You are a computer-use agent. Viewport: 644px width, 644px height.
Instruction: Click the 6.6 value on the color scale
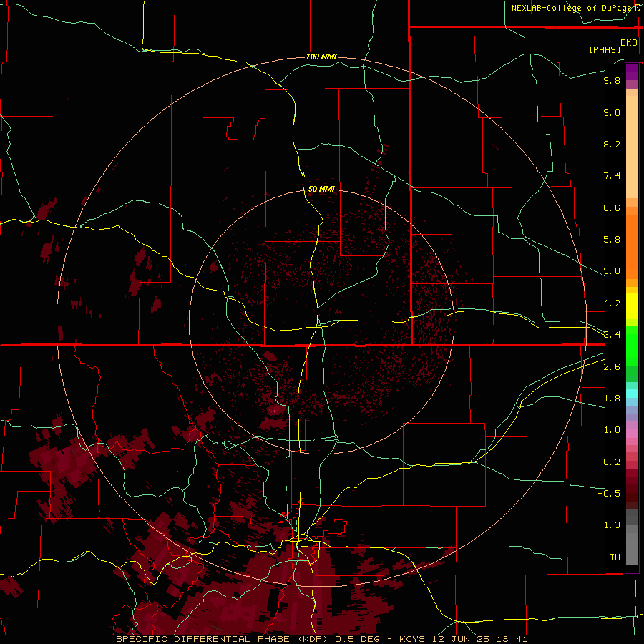point(612,208)
